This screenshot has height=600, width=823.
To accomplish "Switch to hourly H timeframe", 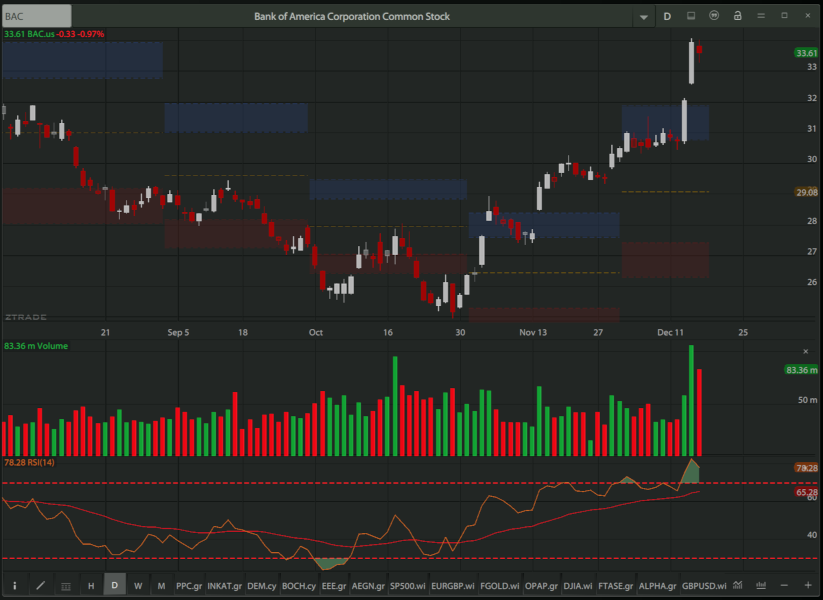I will click(91, 585).
